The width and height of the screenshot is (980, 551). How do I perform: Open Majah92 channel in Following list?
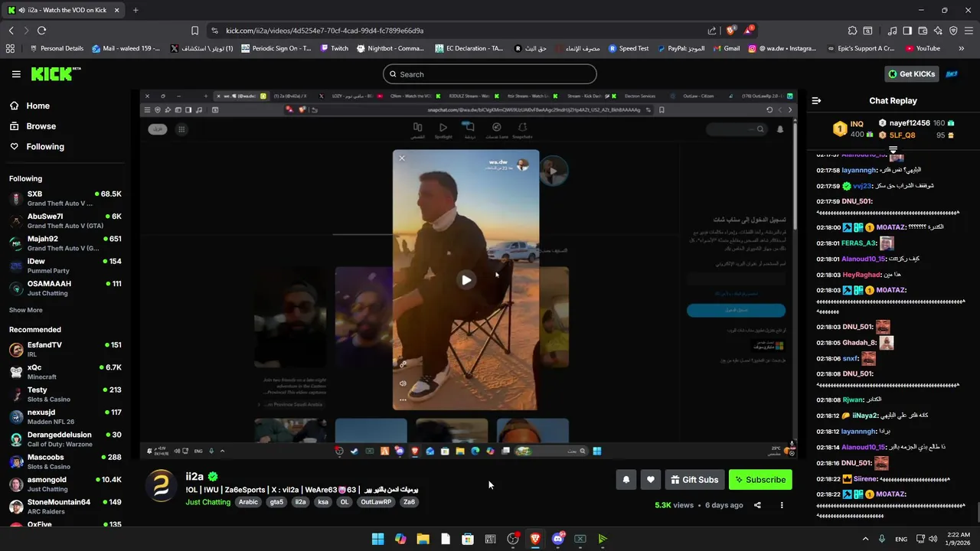(65, 243)
